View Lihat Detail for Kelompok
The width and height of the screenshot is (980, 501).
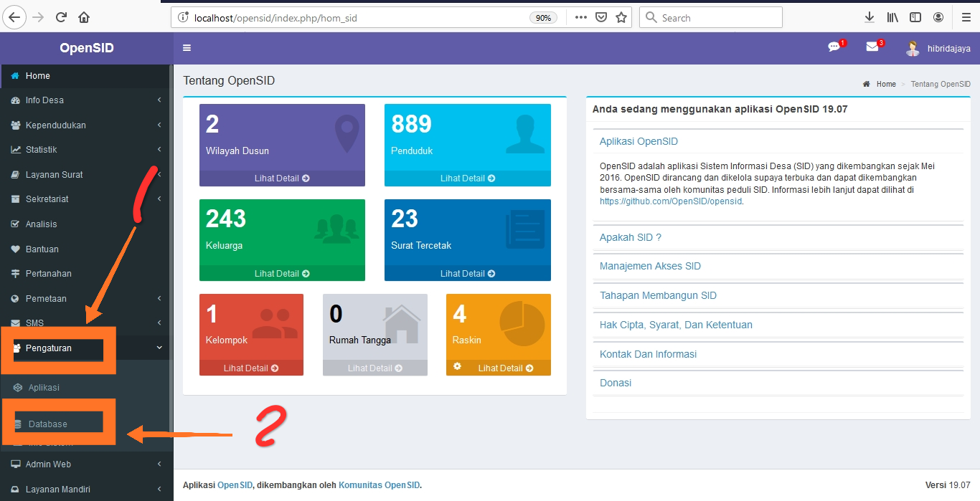point(251,368)
